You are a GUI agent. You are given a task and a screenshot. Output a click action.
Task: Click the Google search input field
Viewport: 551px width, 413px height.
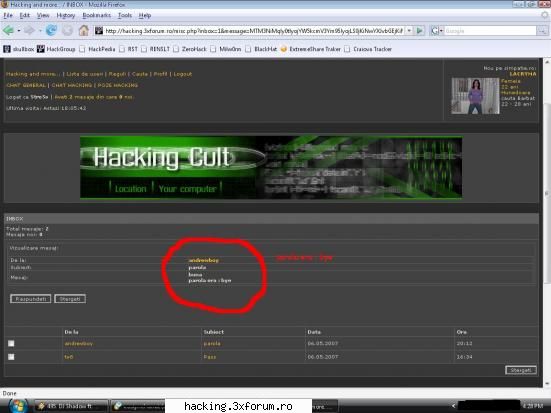490,31
